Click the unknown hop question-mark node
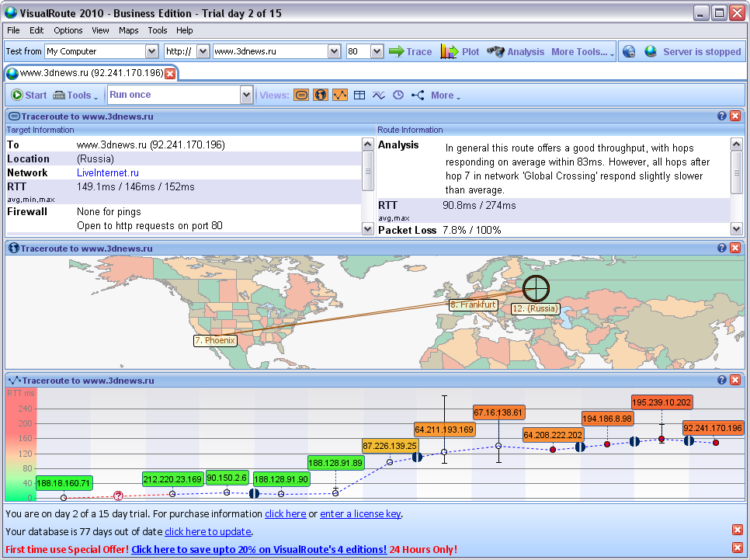This screenshot has height=560, width=750. 118,496
